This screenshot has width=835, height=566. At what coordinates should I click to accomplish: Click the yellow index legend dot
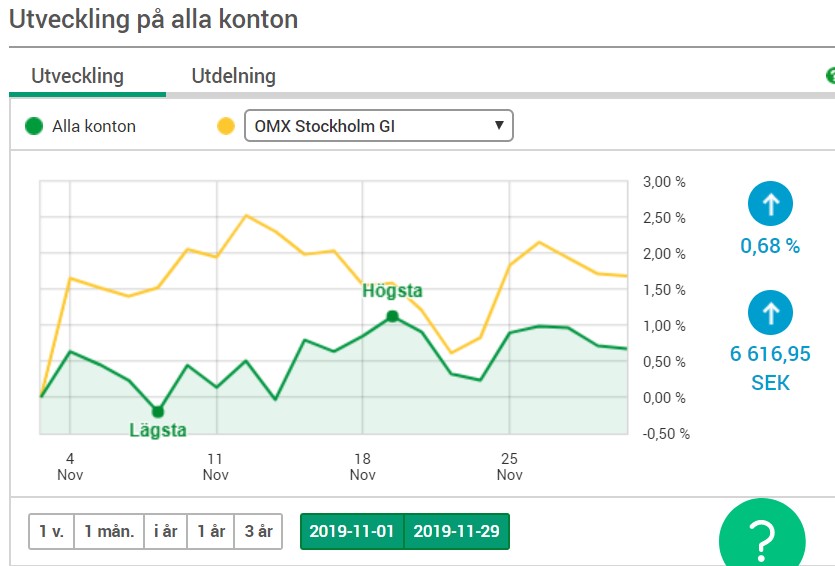click(x=227, y=126)
